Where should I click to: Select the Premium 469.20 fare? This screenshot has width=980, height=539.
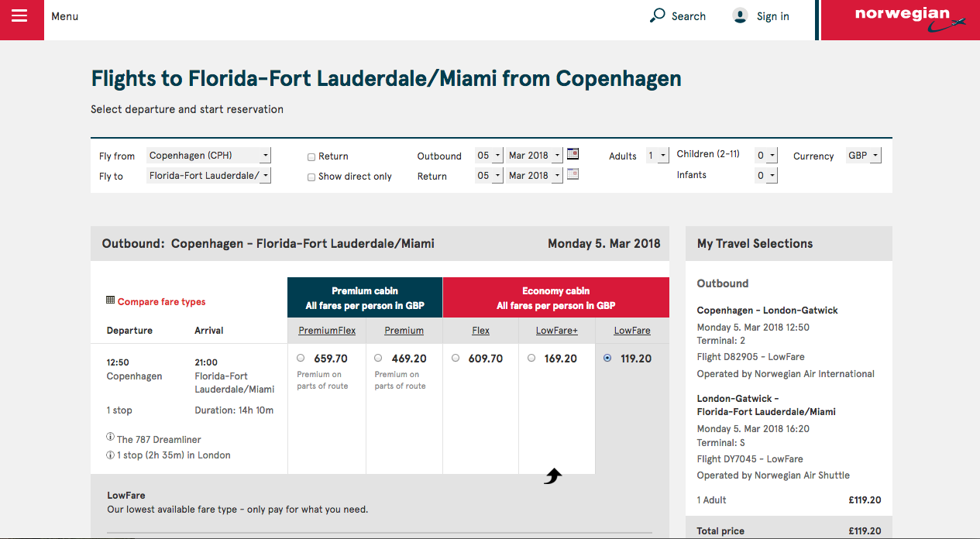pyautogui.click(x=378, y=358)
